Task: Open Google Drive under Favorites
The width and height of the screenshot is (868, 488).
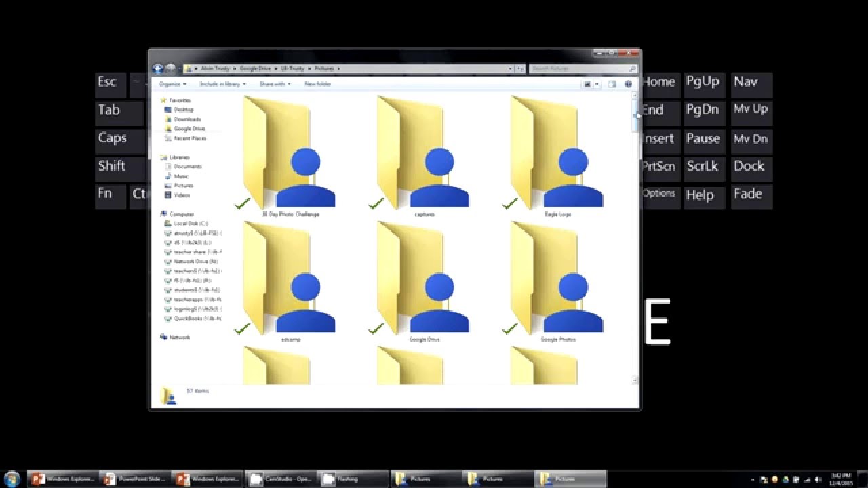Action: [x=184, y=128]
